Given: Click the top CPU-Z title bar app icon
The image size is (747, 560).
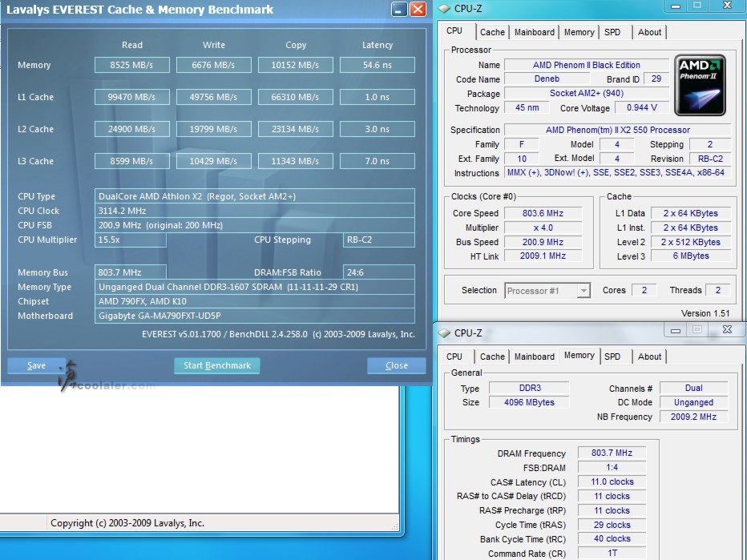Looking at the screenshot, I should [444, 9].
